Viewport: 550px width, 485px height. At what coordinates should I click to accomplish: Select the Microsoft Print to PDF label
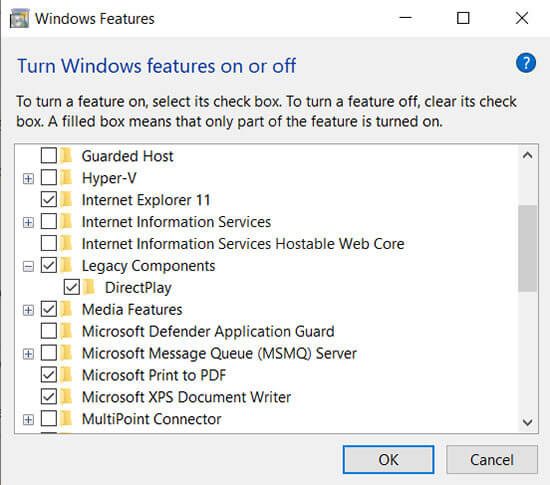(x=154, y=375)
